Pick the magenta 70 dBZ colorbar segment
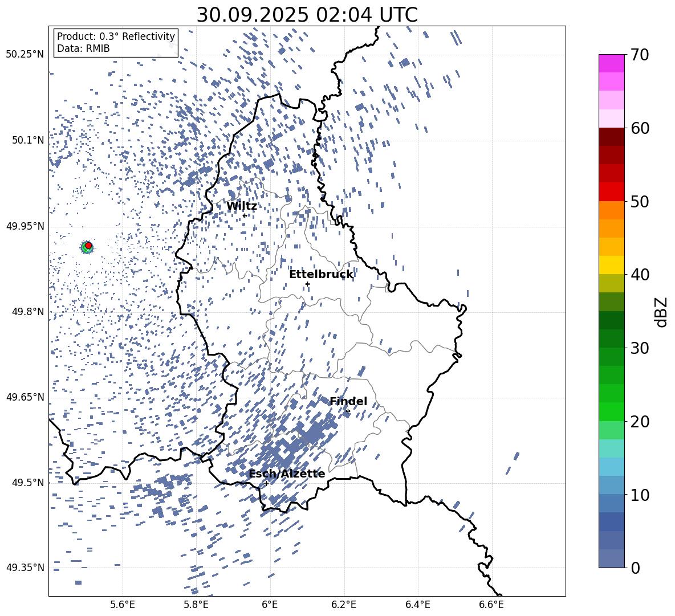675x616 pixels. [x=612, y=63]
